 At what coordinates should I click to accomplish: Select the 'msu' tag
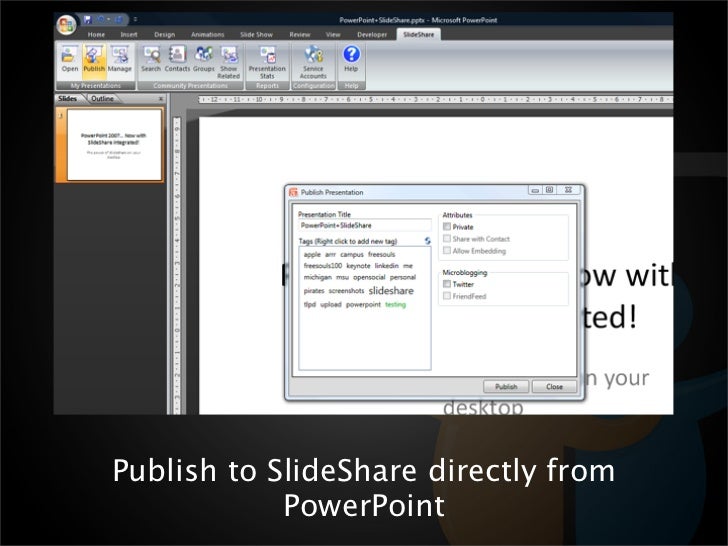(342, 277)
